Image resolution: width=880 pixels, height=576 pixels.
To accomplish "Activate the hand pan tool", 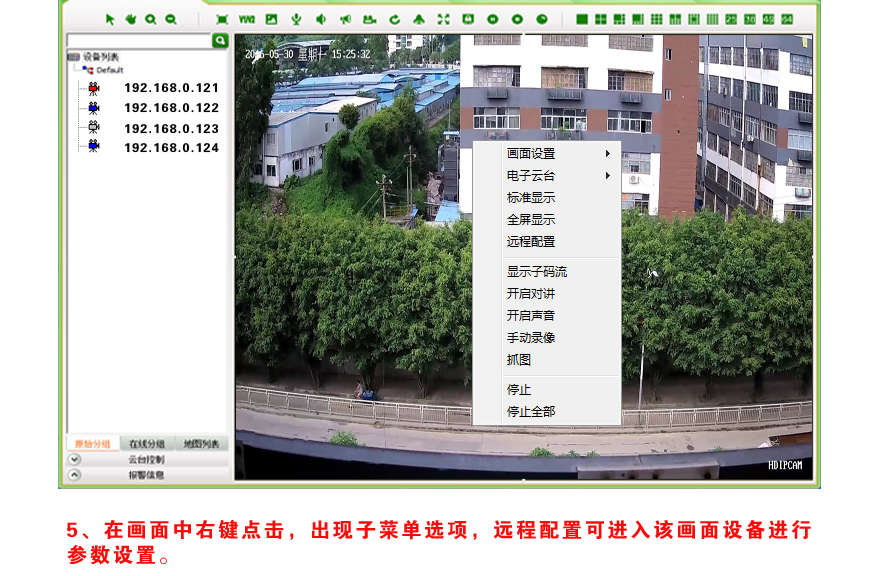I will tap(130, 19).
